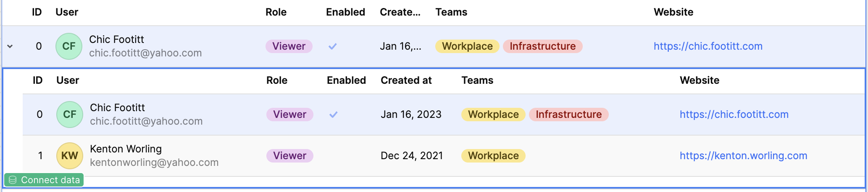This screenshot has height=192, width=868.
Task: Click the Viewer role tag for Kenton Worling
Action: 290,156
